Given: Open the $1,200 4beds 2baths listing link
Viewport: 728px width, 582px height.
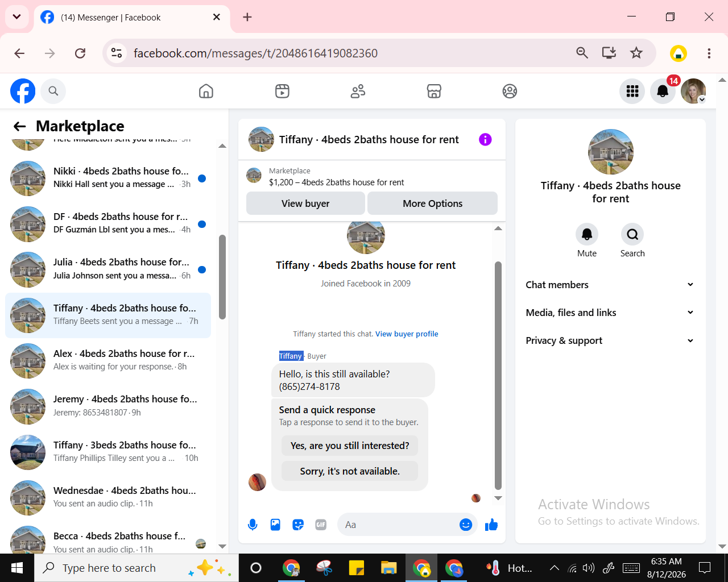Looking at the screenshot, I should pyautogui.click(x=337, y=182).
